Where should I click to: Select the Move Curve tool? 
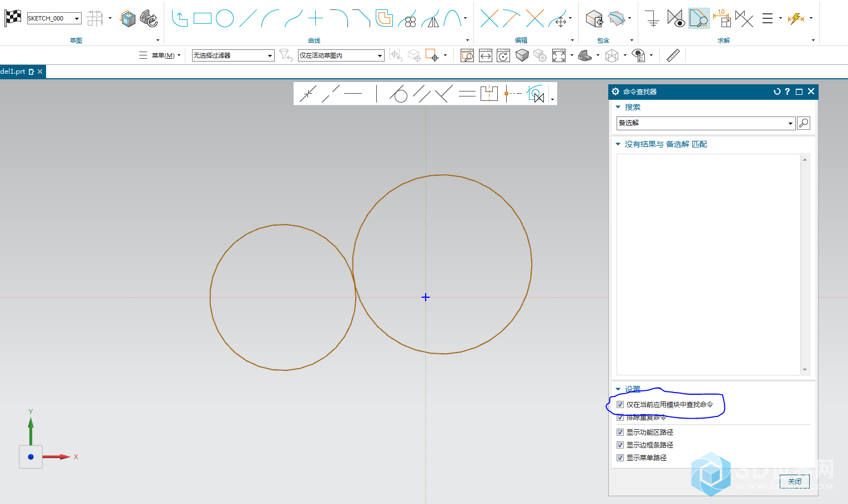click(x=558, y=19)
